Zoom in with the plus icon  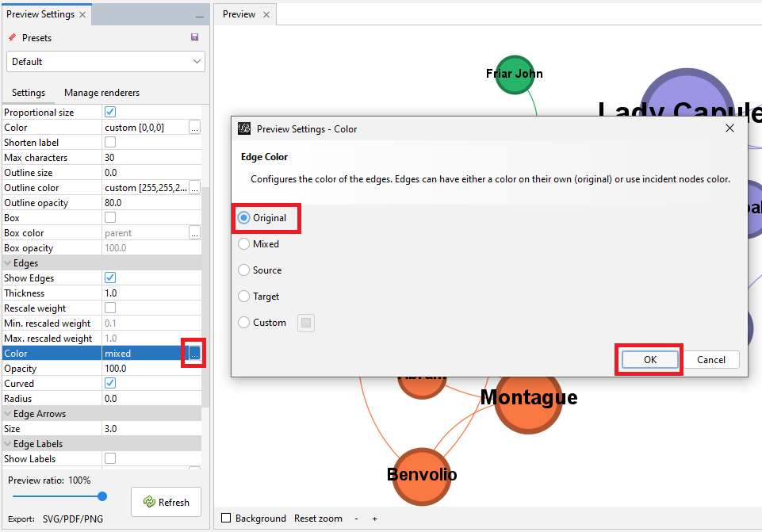(373, 519)
